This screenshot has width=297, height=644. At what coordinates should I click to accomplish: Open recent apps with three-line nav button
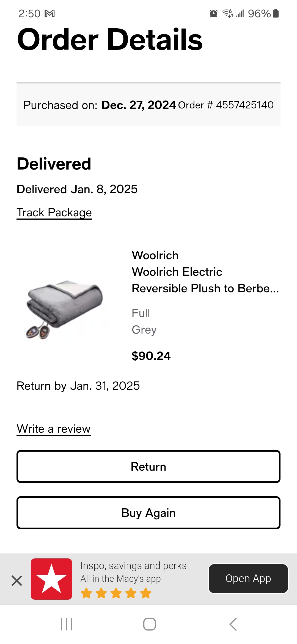coord(67,624)
